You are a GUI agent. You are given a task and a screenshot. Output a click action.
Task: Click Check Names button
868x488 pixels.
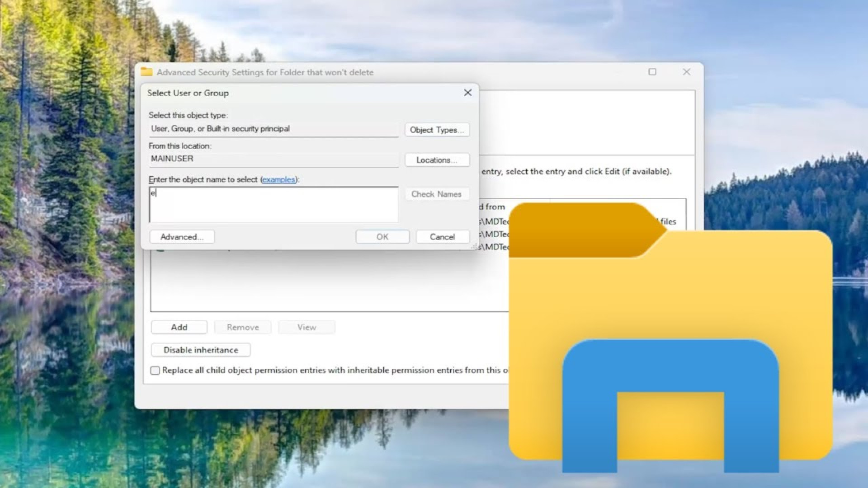click(x=437, y=194)
